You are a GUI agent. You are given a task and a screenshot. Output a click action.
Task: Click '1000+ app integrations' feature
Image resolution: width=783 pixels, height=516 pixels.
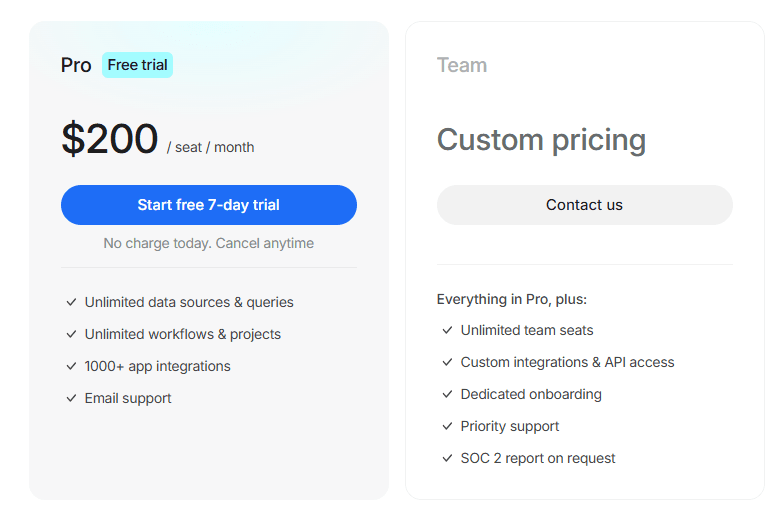click(157, 366)
